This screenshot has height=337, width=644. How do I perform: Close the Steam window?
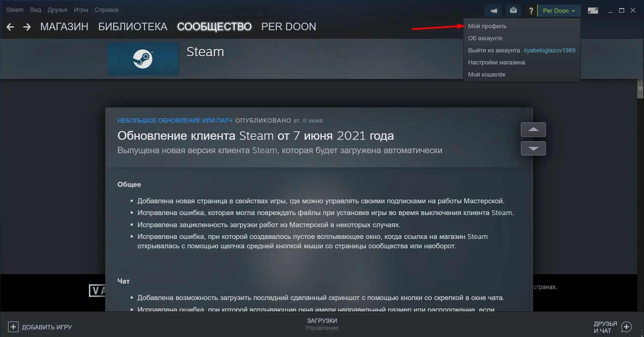[x=633, y=10]
